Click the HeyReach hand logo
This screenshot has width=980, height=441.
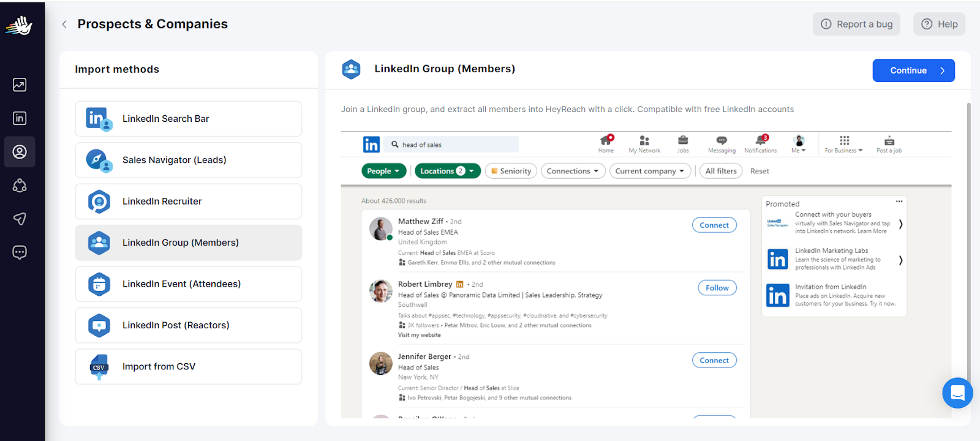pos(19,26)
